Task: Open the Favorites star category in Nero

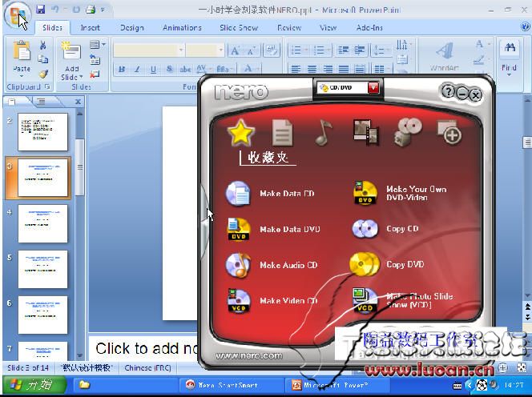Action: click(240, 133)
